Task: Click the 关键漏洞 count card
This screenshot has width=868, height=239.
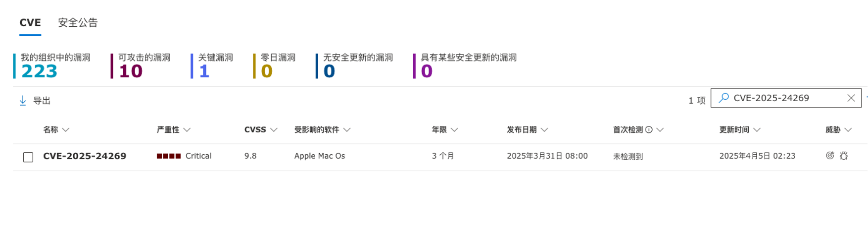Action: pos(212,66)
